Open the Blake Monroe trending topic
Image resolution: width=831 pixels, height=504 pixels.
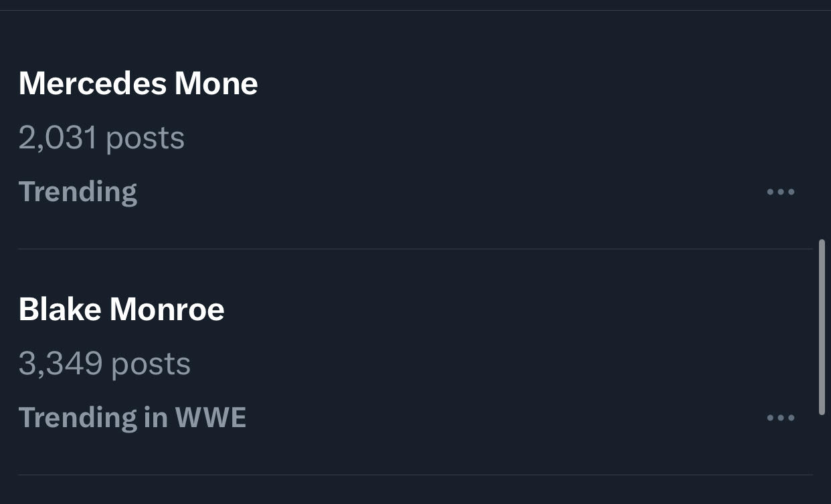pyautogui.click(x=121, y=309)
